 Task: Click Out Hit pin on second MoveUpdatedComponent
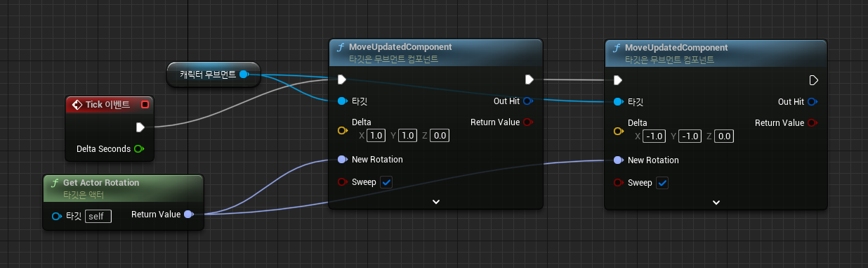tap(813, 102)
